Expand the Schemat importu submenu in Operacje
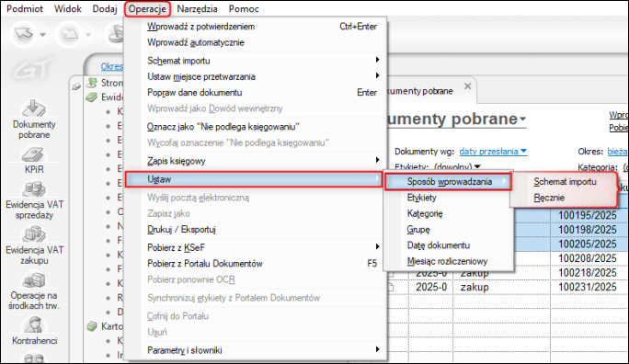The width and height of the screenshot is (629, 364). tap(256, 61)
